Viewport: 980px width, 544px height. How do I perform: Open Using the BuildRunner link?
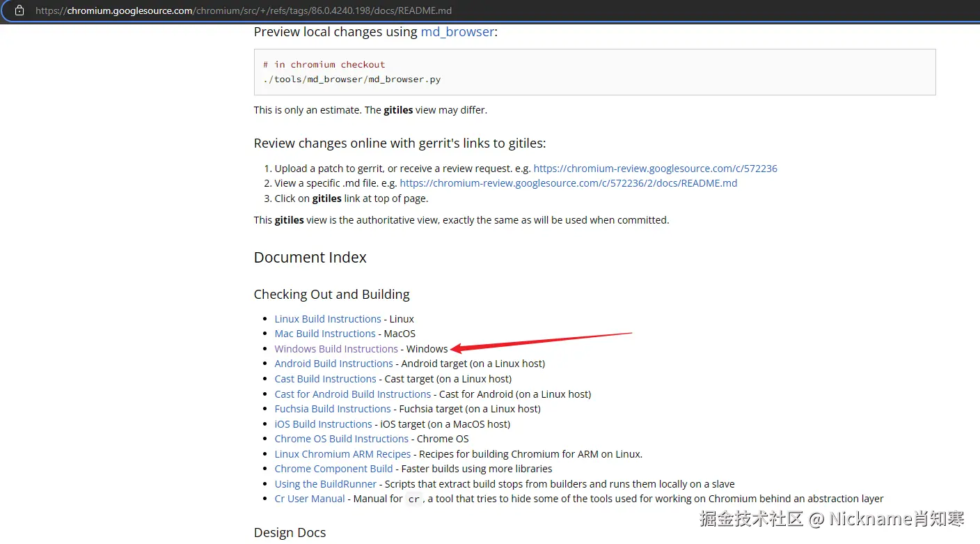(x=326, y=484)
